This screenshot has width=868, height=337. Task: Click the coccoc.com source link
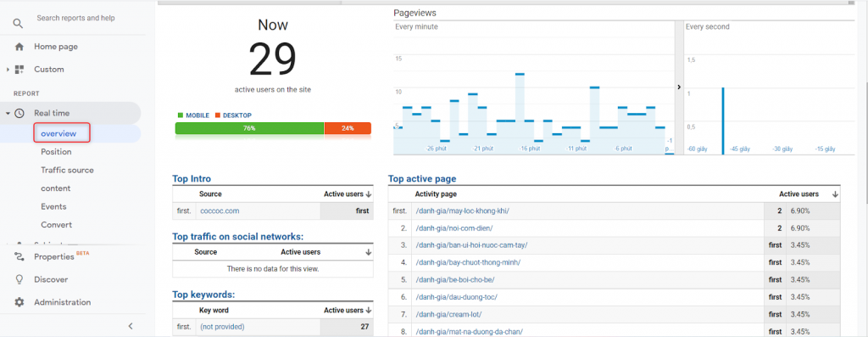[x=220, y=211]
